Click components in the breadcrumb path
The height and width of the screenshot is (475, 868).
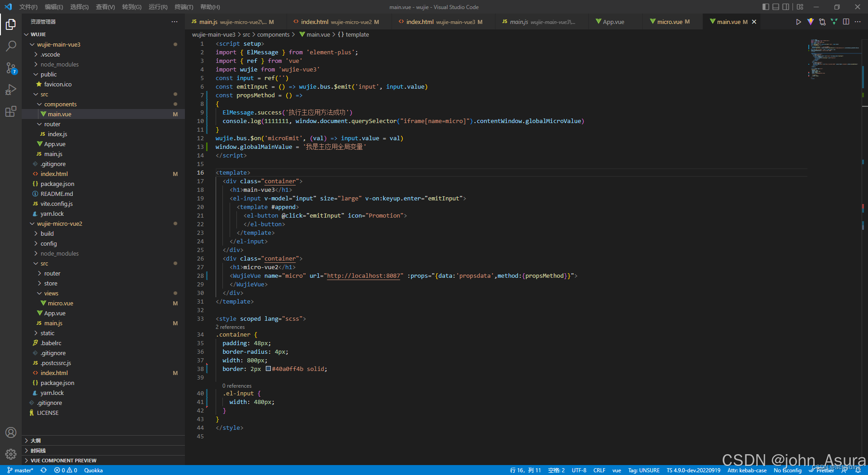click(273, 34)
